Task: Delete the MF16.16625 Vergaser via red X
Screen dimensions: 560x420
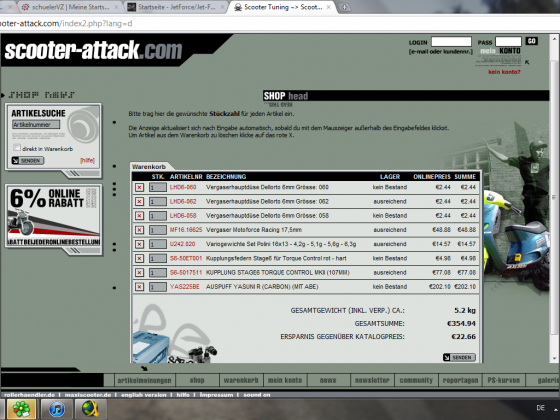Action: [x=139, y=230]
